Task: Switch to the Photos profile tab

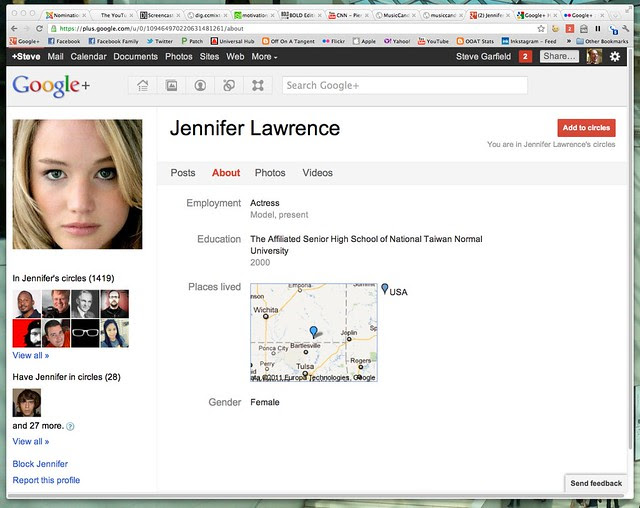Action: pos(270,173)
